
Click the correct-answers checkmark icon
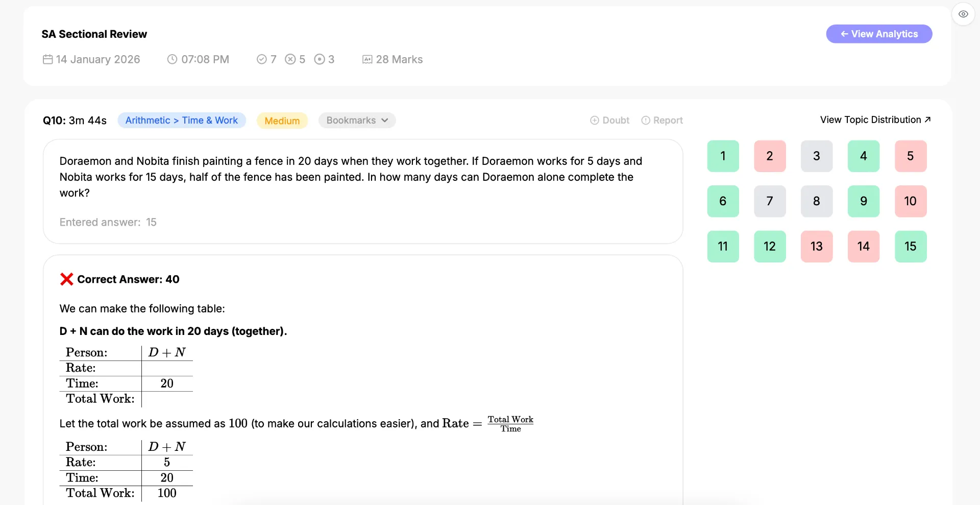262,59
